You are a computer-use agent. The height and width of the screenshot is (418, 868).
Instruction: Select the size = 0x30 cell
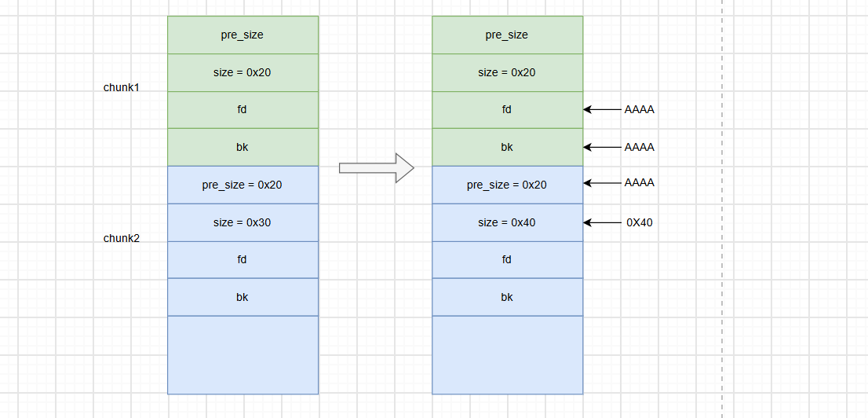pyautogui.click(x=243, y=223)
